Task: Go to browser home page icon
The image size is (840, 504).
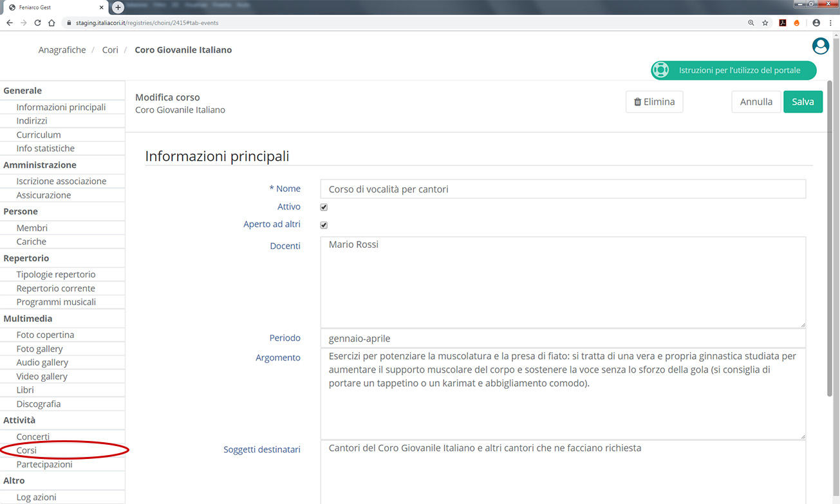Action: point(51,23)
